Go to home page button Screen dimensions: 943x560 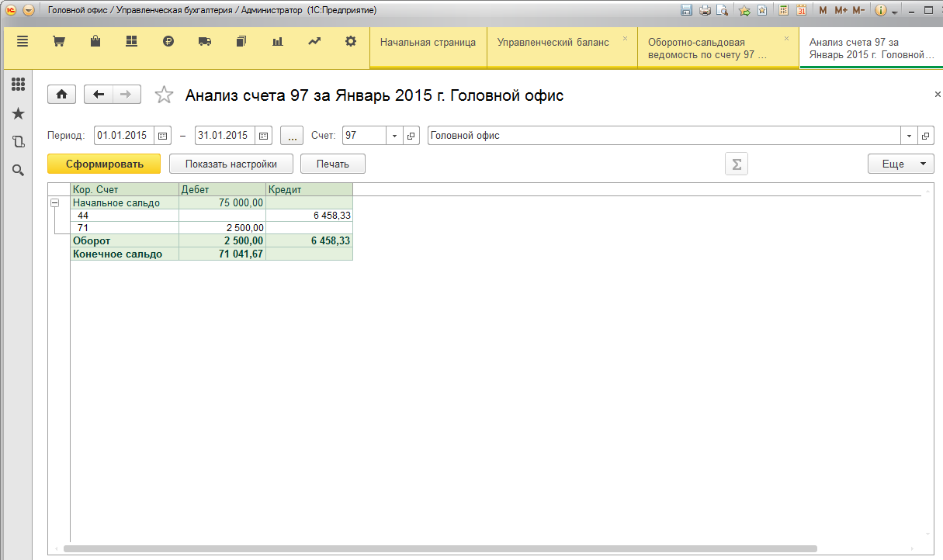click(x=62, y=95)
